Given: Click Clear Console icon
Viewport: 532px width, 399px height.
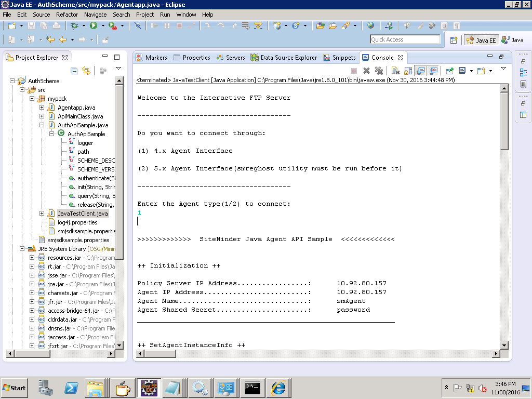Looking at the screenshot, I should pos(395,71).
